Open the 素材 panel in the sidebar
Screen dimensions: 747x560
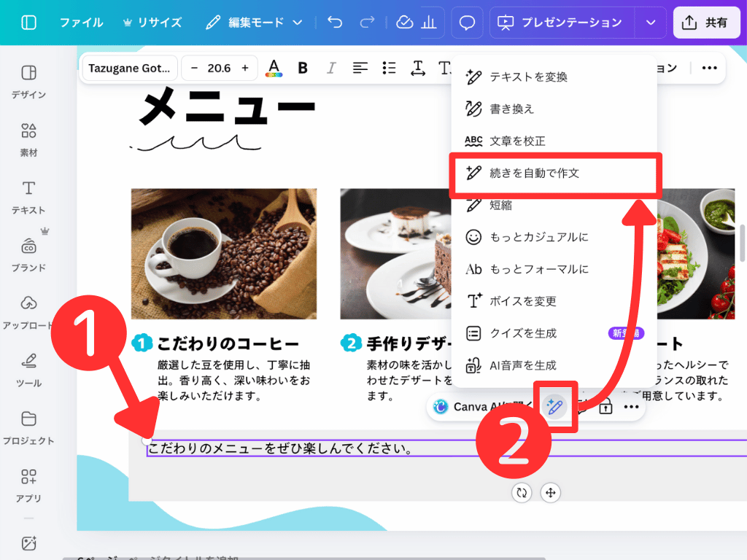click(28, 137)
